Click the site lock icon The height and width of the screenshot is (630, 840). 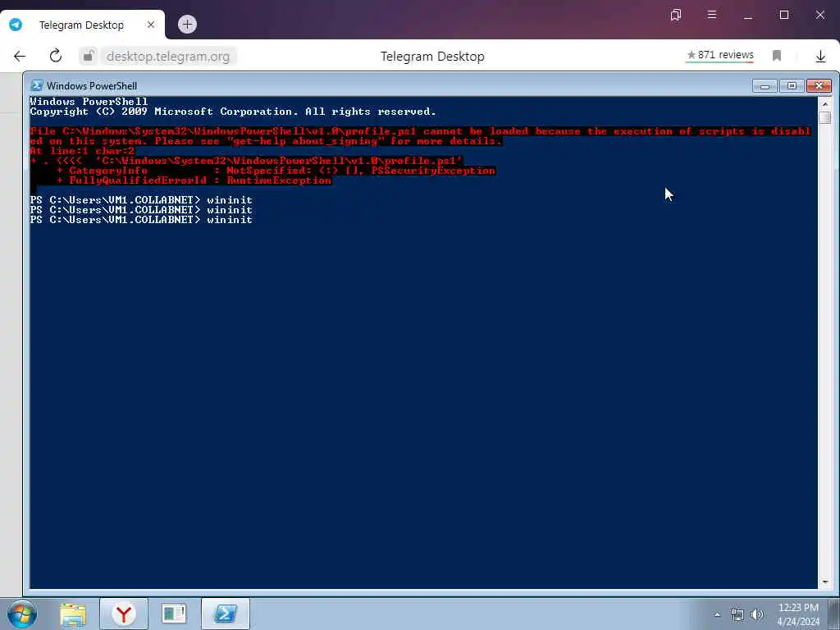pos(89,56)
